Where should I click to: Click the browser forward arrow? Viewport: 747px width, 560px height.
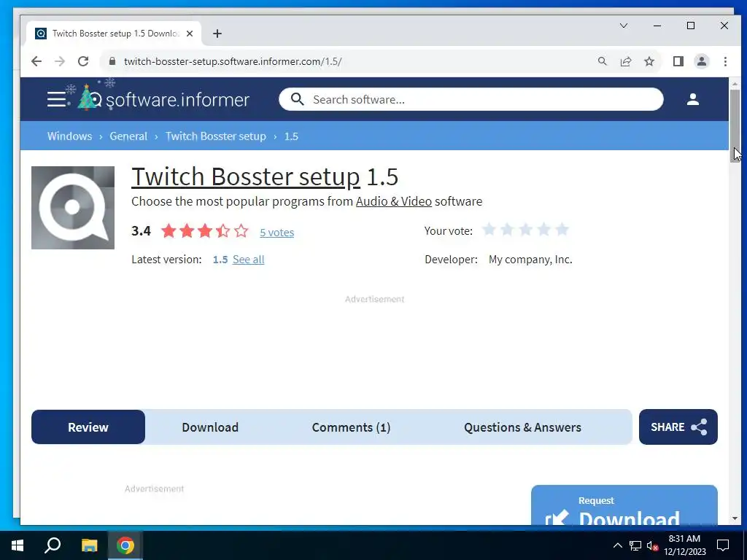click(60, 61)
